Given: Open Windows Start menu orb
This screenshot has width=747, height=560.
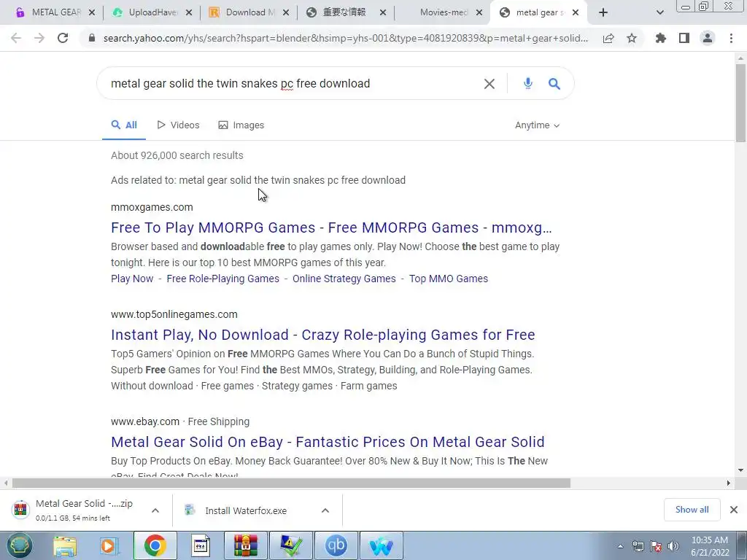Looking at the screenshot, I should pyautogui.click(x=19, y=545).
